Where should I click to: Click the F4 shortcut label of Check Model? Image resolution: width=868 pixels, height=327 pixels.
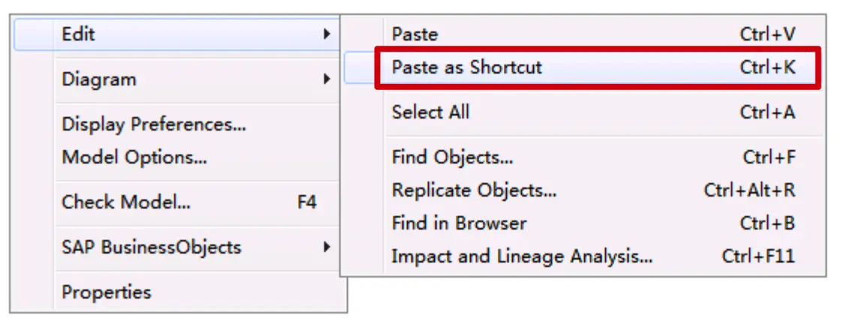click(306, 202)
